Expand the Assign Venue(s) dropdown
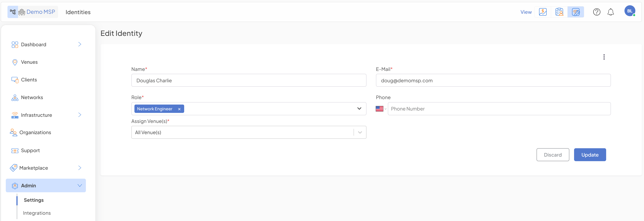The height and width of the screenshot is (221, 644). 360,132
